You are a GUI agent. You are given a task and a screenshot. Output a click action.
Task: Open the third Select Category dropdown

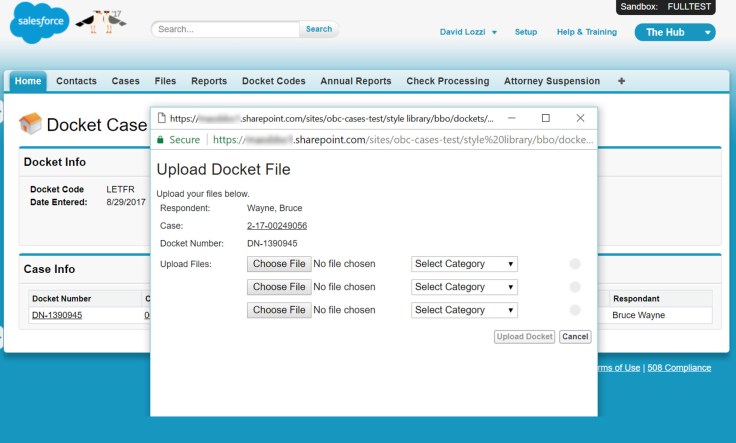point(464,310)
